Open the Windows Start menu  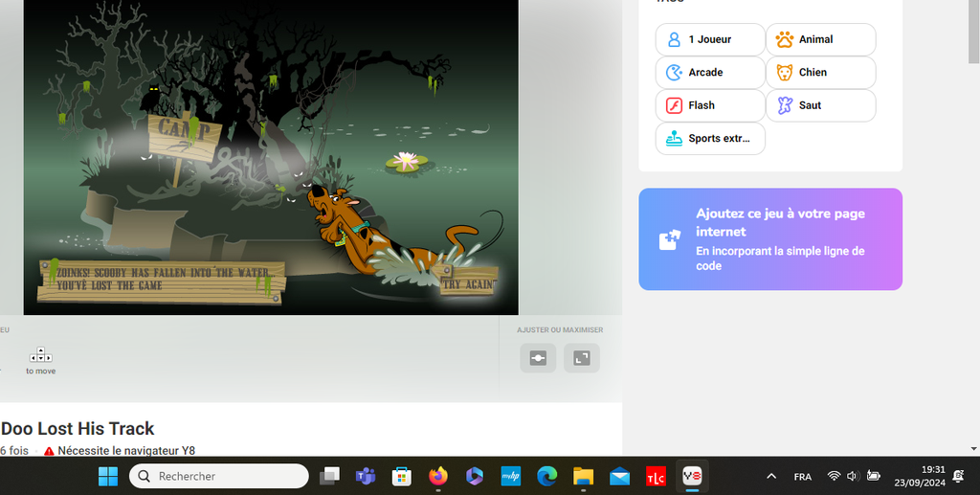point(108,476)
